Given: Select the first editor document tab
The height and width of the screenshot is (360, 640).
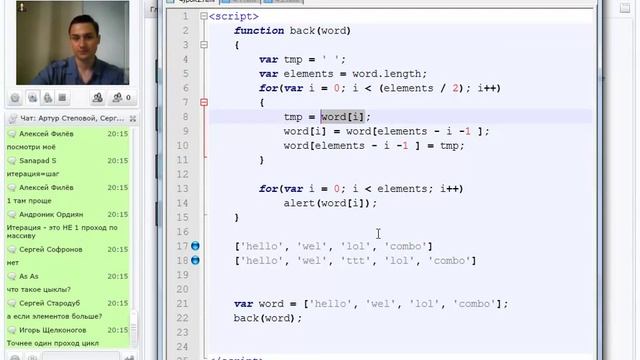Looking at the screenshot, I should [192, 2].
